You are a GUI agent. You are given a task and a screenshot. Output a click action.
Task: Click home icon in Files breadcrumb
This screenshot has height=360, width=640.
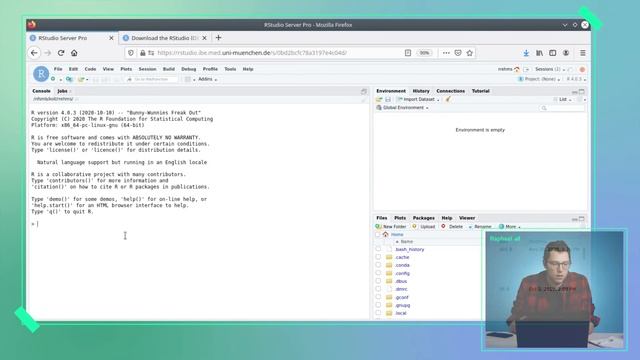(385, 234)
